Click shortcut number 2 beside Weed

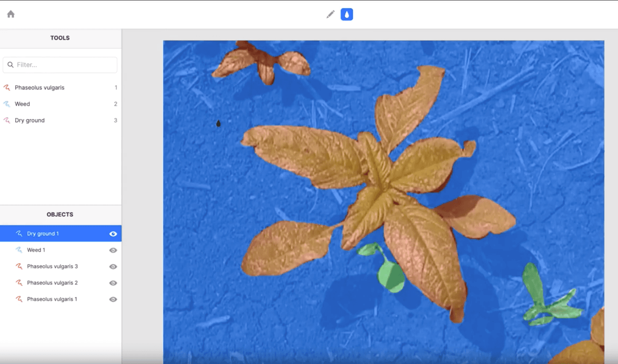tap(116, 104)
